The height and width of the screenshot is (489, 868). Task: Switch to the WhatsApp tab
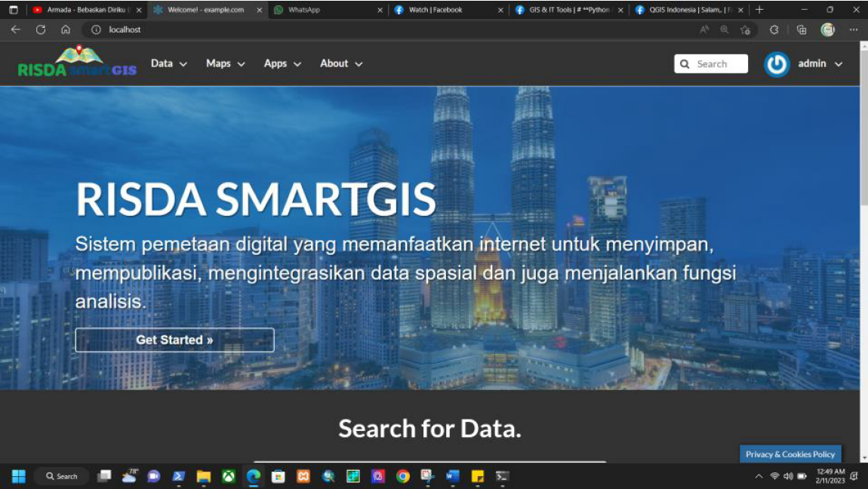pyautogui.click(x=328, y=10)
